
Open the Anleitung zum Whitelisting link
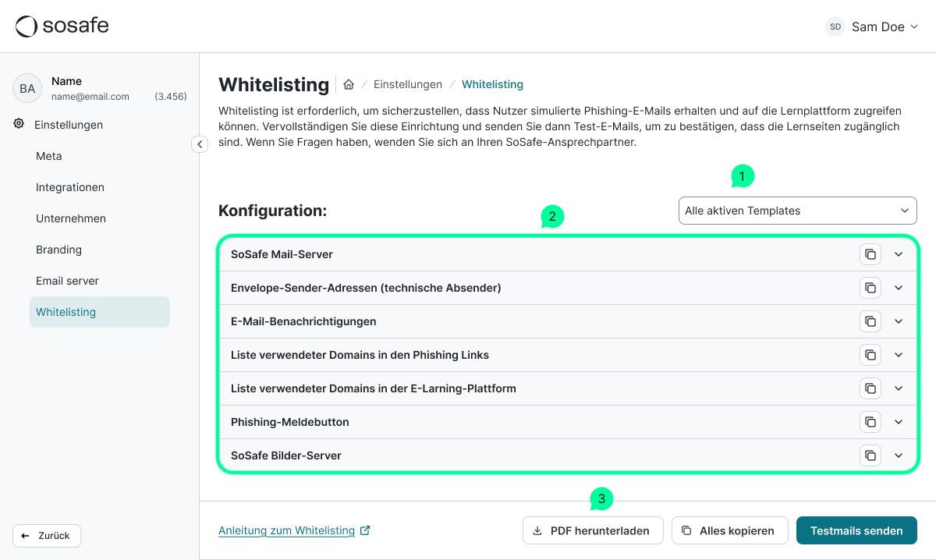coord(288,530)
